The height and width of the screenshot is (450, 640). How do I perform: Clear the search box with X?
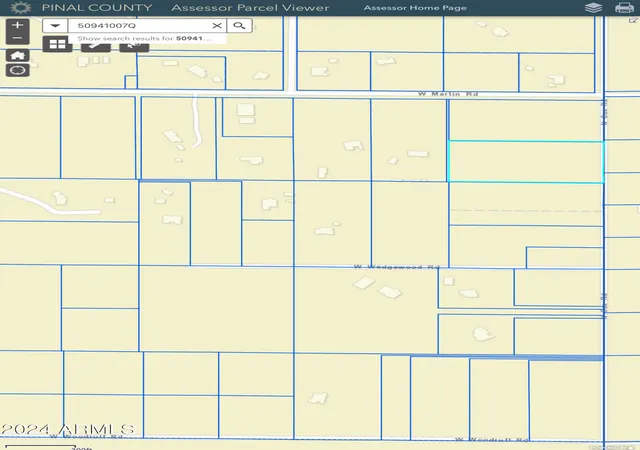(217, 26)
